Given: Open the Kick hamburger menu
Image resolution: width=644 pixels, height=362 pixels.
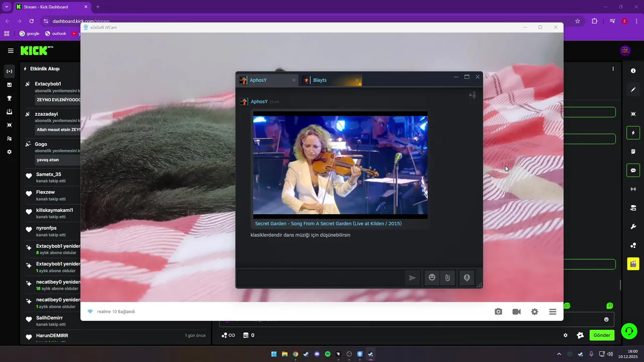Looking at the screenshot, I should click(x=11, y=50).
